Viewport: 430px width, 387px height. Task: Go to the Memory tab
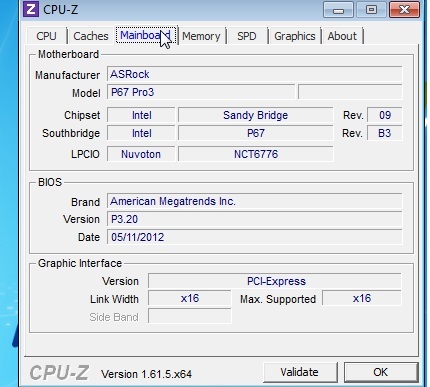(201, 36)
